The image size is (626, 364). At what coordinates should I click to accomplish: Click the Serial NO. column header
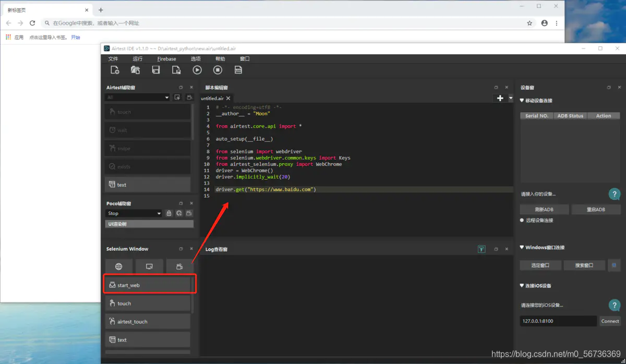[537, 116]
